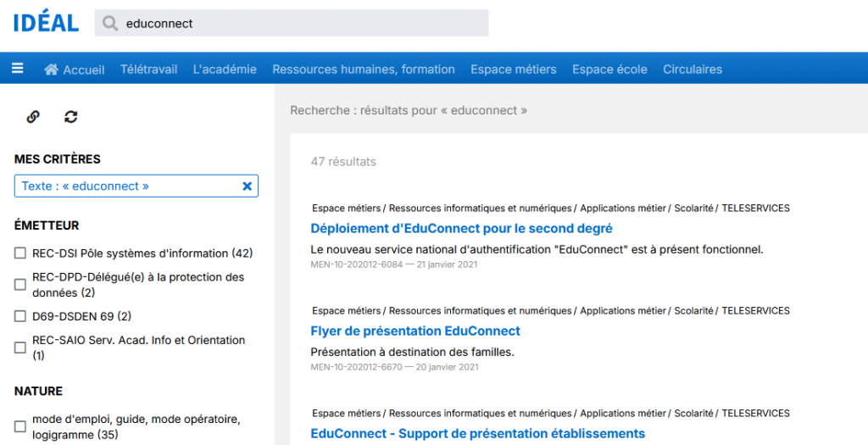Open the hamburger menu icon
Screen dimensions: 868x445
click(17, 69)
